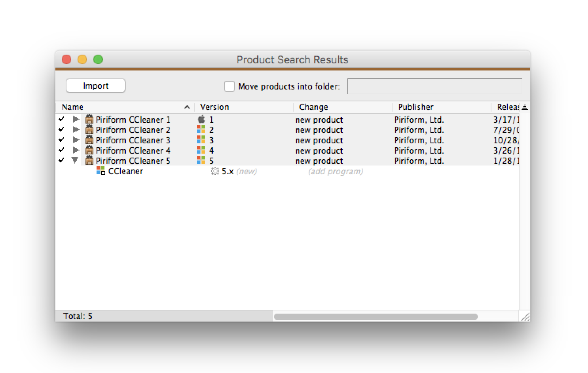Click the Name column sort arrow
The image size is (588, 373).
pyautogui.click(x=187, y=107)
